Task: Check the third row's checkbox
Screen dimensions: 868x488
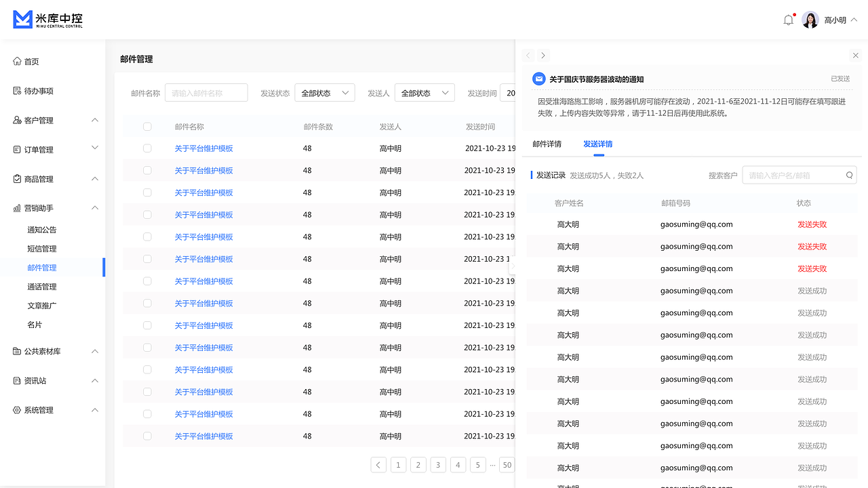Action: 147,192
